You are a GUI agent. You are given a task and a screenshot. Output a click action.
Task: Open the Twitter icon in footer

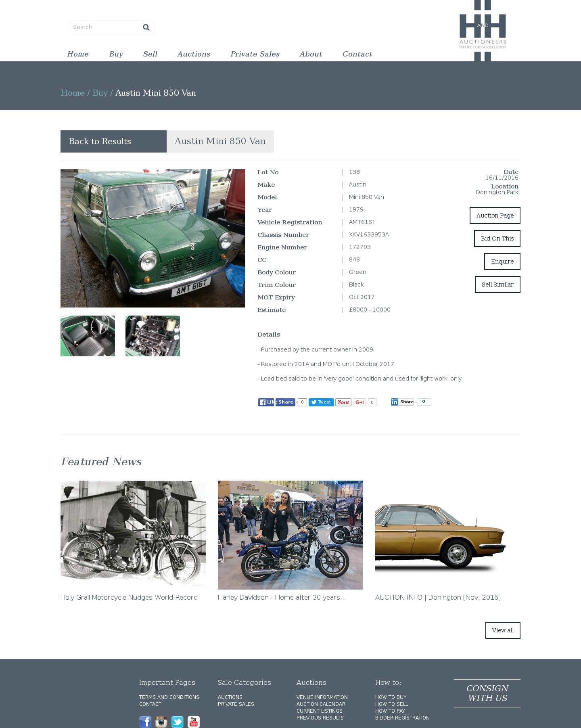coord(178,722)
